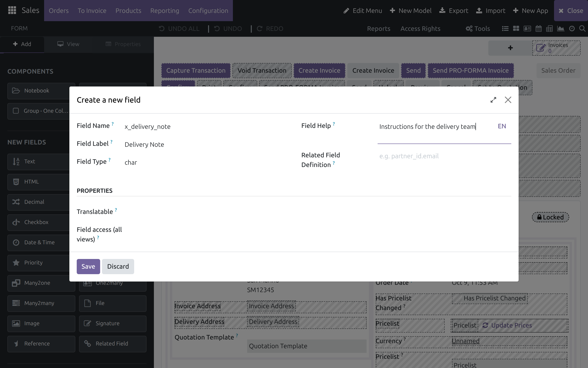
Task: Open the Configuration menu
Action: pyautogui.click(x=208, y=11)
